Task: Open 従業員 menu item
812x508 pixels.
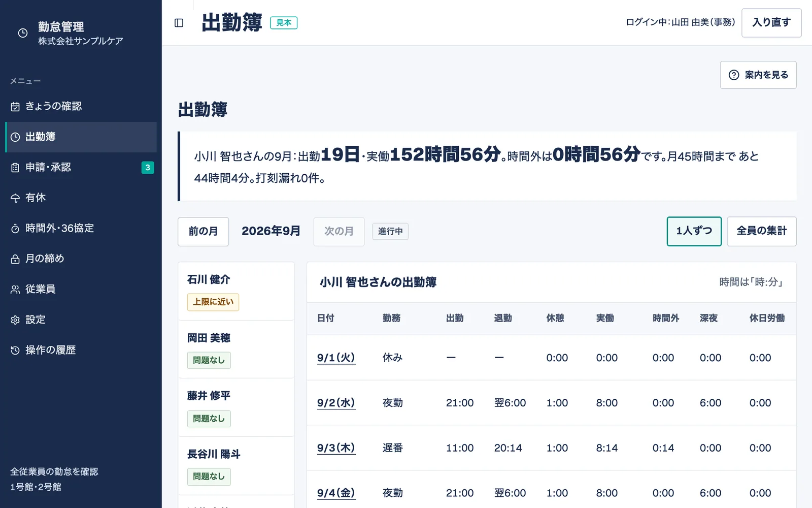Action: [81, 290]
